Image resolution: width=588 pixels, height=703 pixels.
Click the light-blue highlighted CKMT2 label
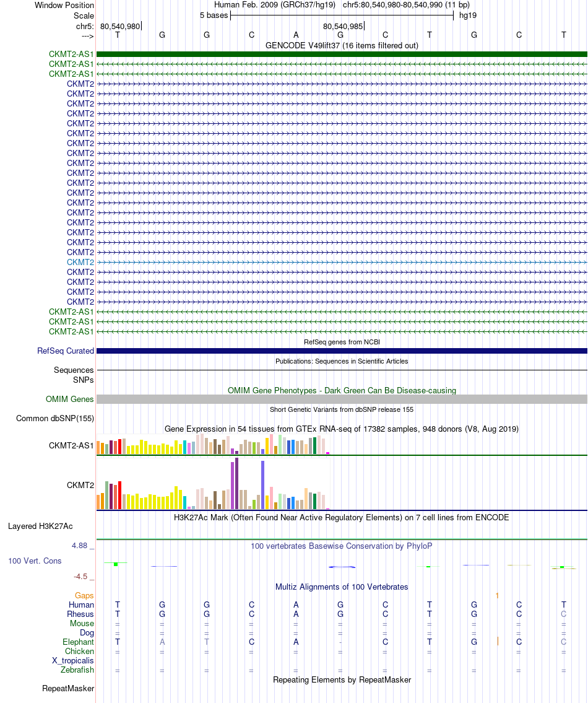click(80, 262)
